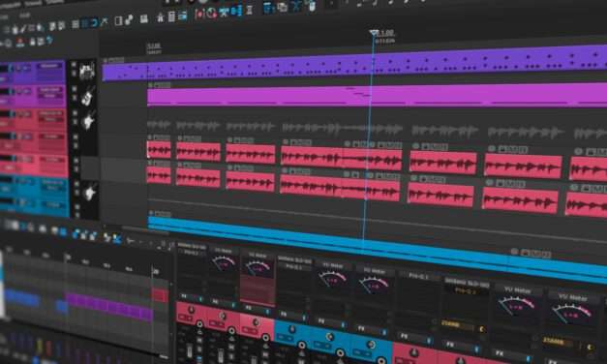The width and height of the screenshot is (607, 364).
Task: Click the lock icon on blue clip header
Action: pyautogui.click(x=157, y=214)
